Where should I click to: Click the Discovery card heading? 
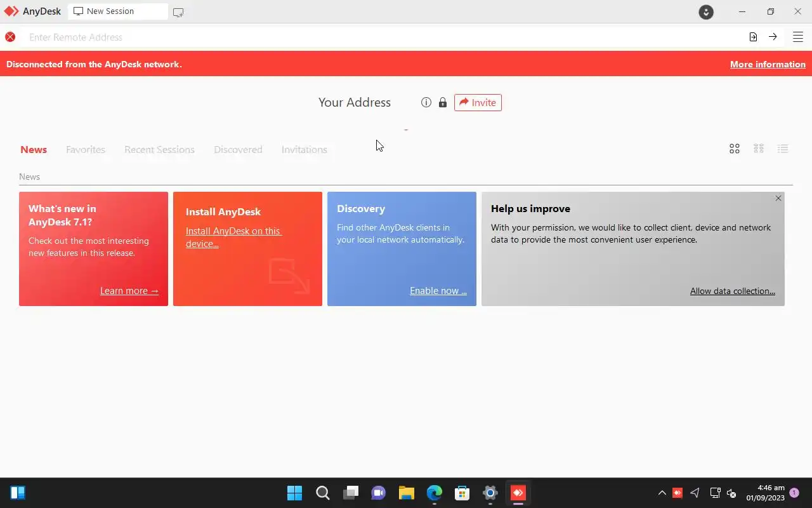[x=361, y=209]
